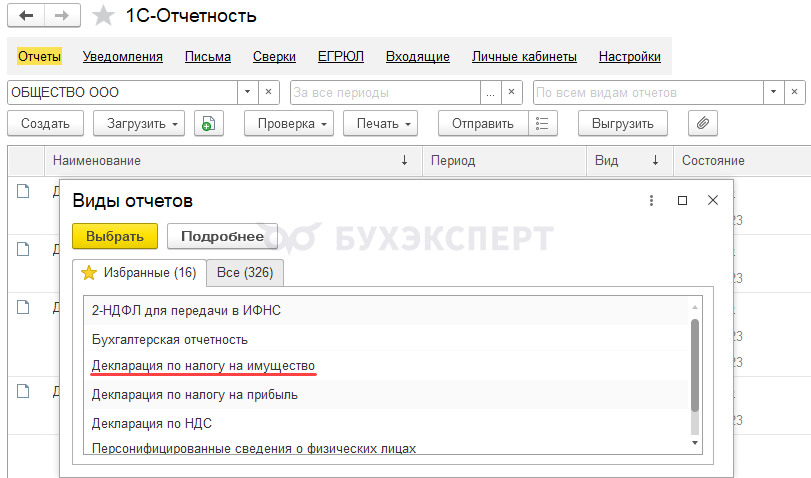Click the yellow Выбрать button
Viewport: 811px width, 478px height.
point(115,236)
